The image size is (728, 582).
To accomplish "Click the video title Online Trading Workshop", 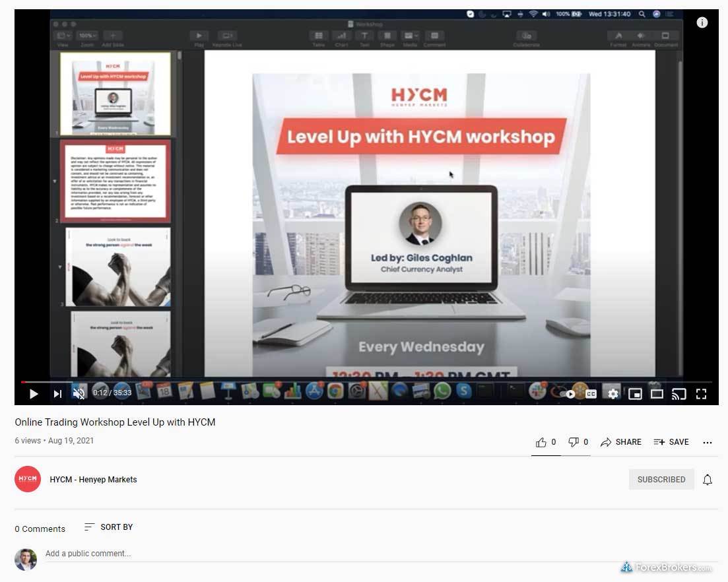I will 115,422.
